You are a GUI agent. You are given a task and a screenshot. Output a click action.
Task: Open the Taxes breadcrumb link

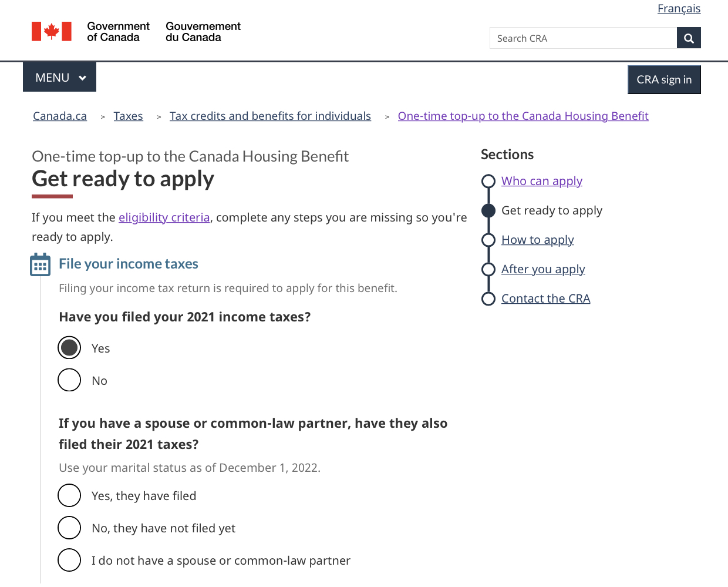128,116
